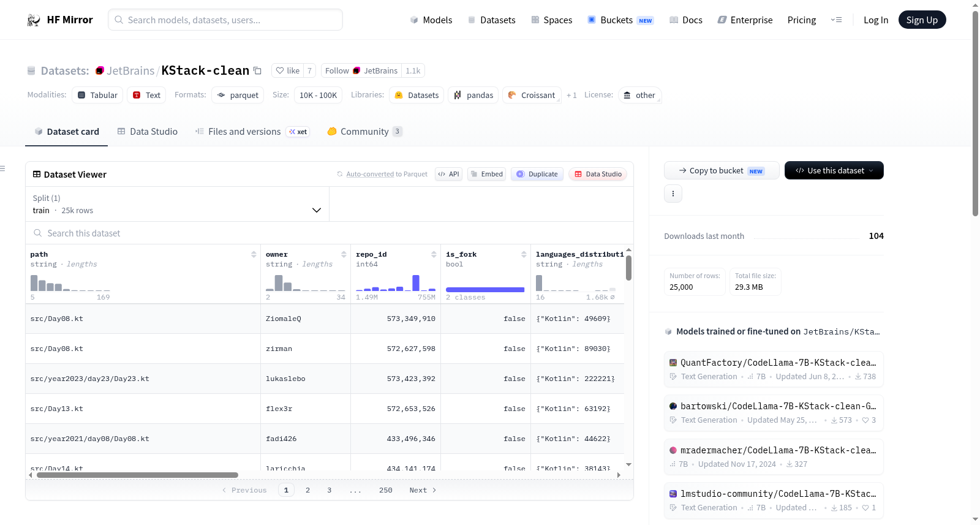Open the Community tab
Image resolution: width=980 pixels, height=525 pixels.
tap(364, 132)
